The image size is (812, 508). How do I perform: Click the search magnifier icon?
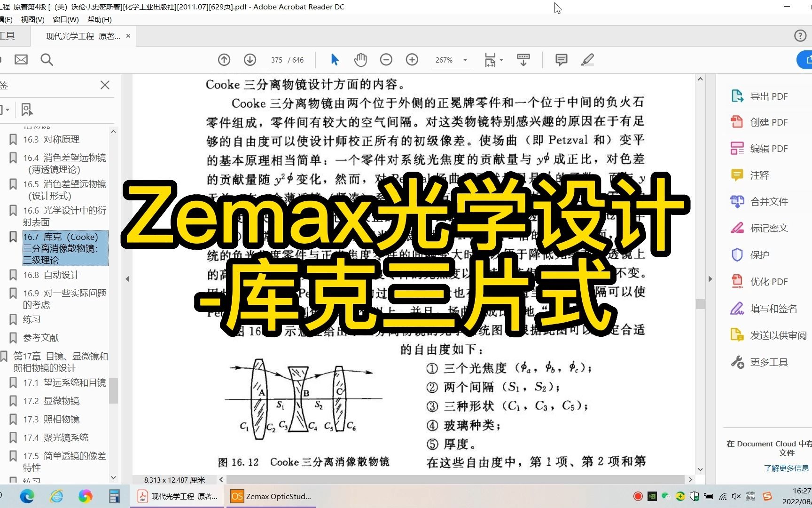[x=47, y=60]
